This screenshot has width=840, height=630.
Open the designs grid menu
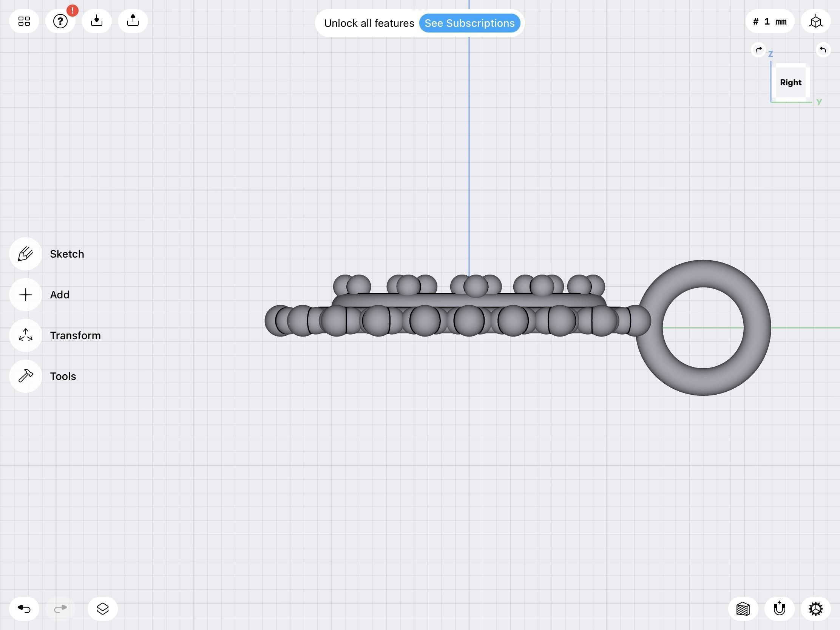[24, 21]
